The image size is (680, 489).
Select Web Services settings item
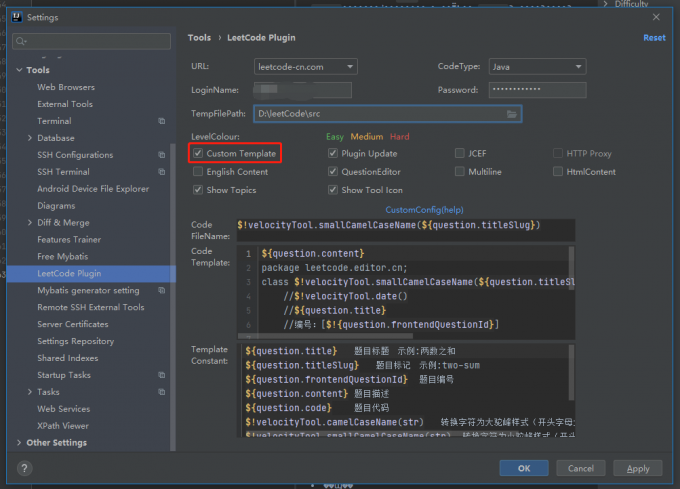pos(64,409)
